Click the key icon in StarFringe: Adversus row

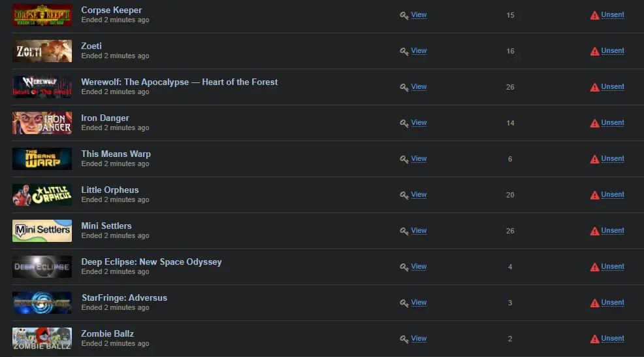coord(404,303)
